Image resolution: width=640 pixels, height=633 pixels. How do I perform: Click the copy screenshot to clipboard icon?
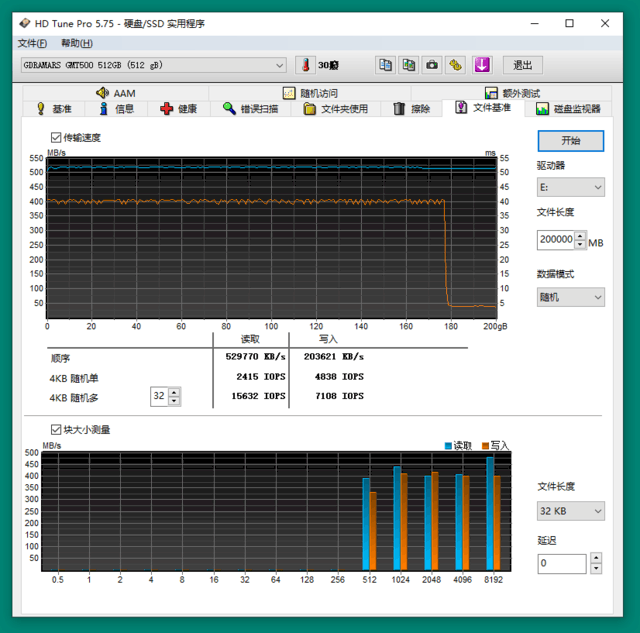[409, 65]
